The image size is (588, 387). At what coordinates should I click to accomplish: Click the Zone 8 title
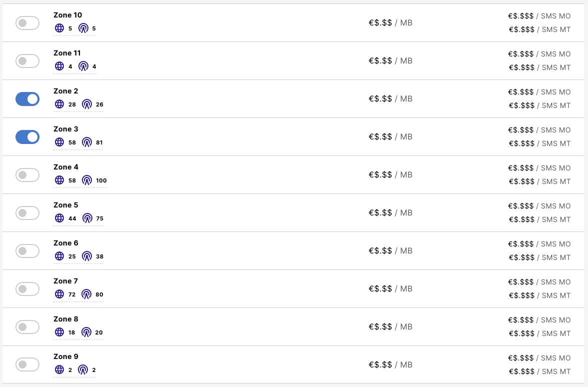pyautogui.click(x=66, y=319)
